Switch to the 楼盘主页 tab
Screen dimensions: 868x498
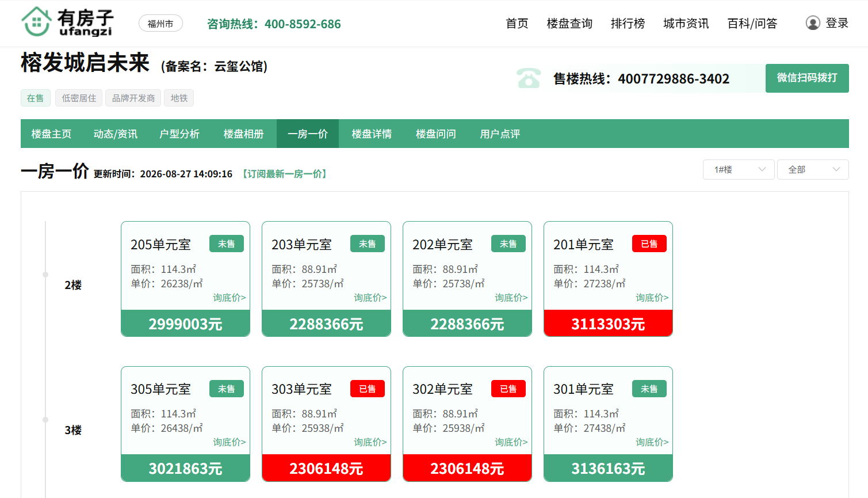coord(51,134)
